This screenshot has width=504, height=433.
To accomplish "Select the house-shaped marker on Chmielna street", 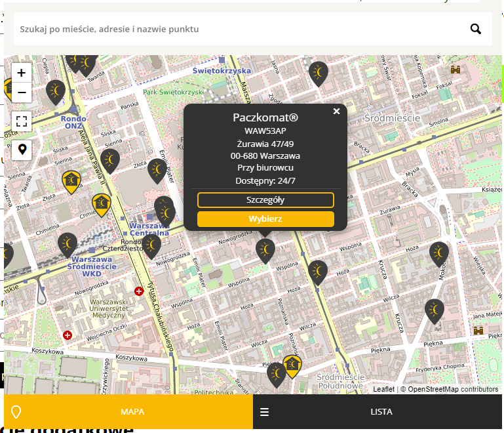I will point(102,205).
